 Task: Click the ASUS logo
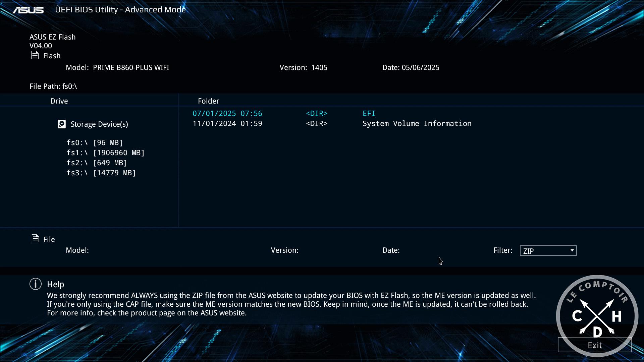28,10
